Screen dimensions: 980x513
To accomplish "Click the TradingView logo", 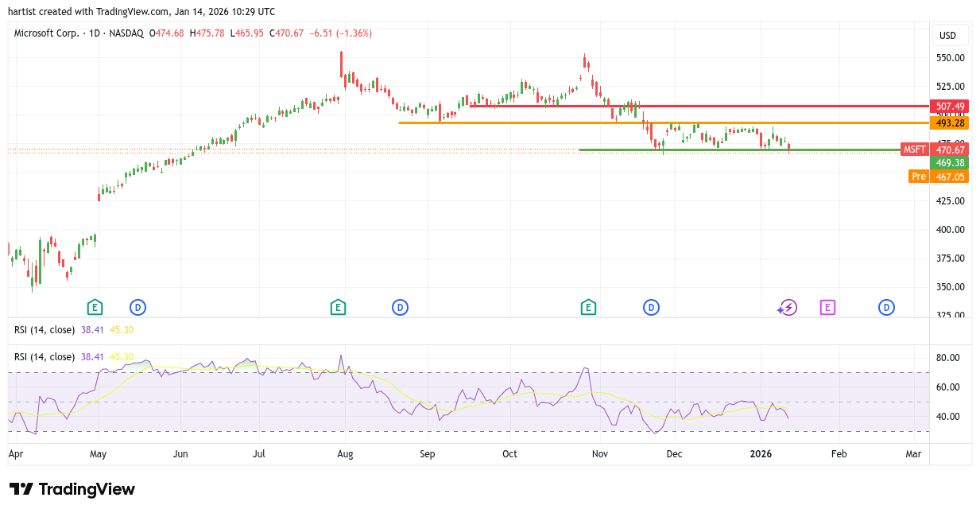I will (x=72, y=489).
